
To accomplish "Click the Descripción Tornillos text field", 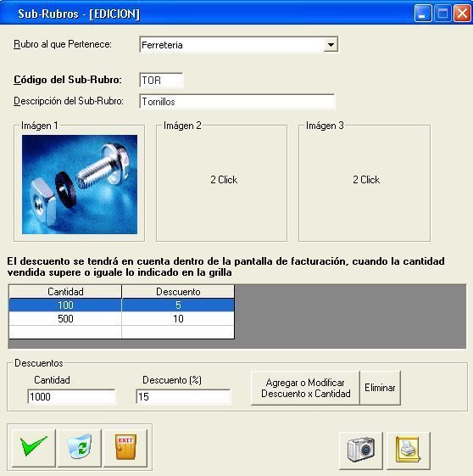I will (x=237, y=101).
